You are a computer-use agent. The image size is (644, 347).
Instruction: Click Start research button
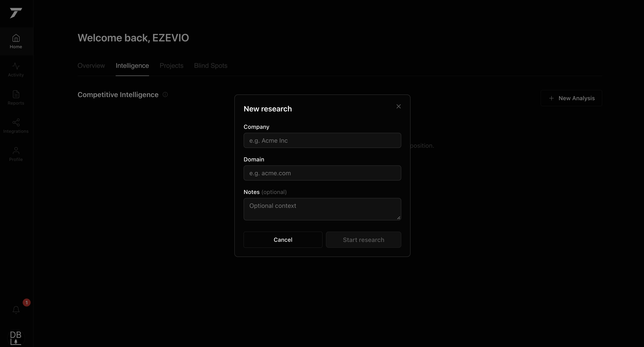coord(363,240)
